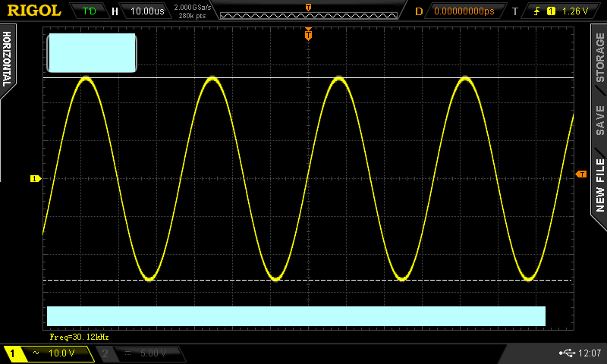Image resolution: width=607 pixels, height=364 pixels.
Task: Click the channel 1 AC coupling symbol
Action: (x=36, y=353)
